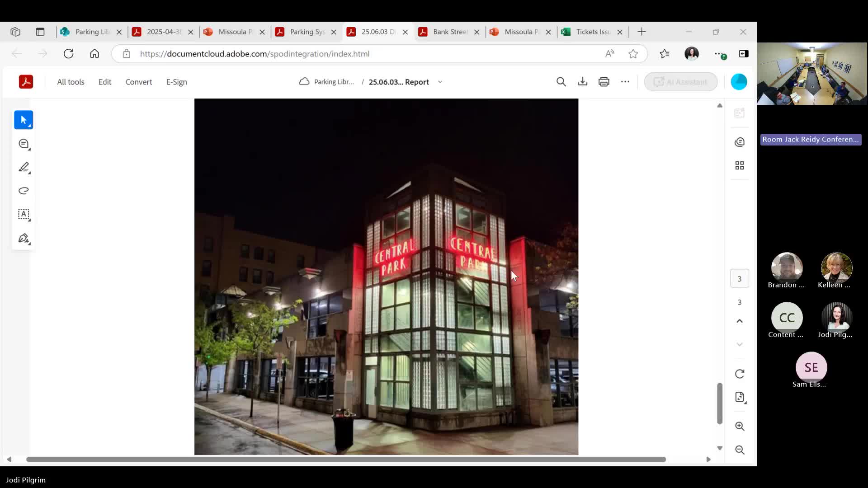Open the tab actions menu

40,32
